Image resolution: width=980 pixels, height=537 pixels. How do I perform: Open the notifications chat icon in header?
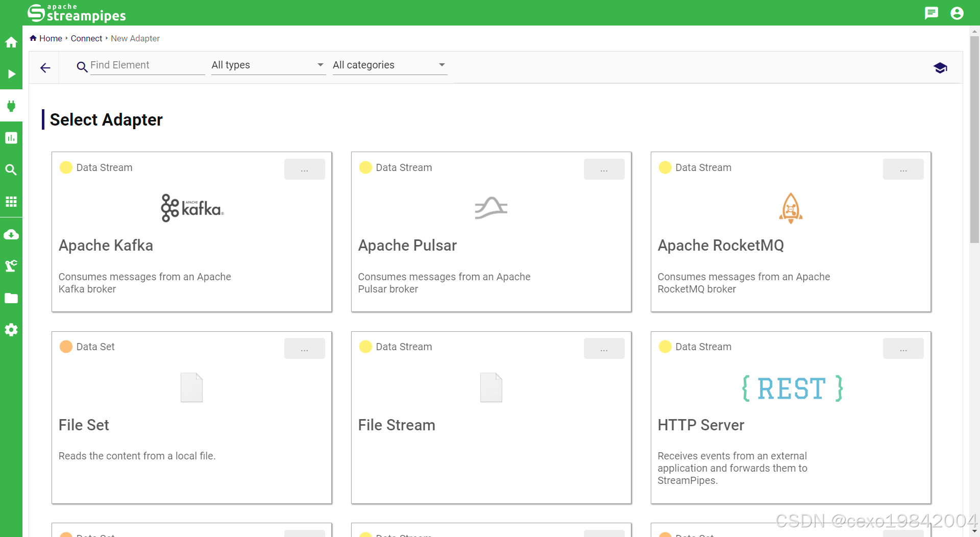click(x=931, y=13)
